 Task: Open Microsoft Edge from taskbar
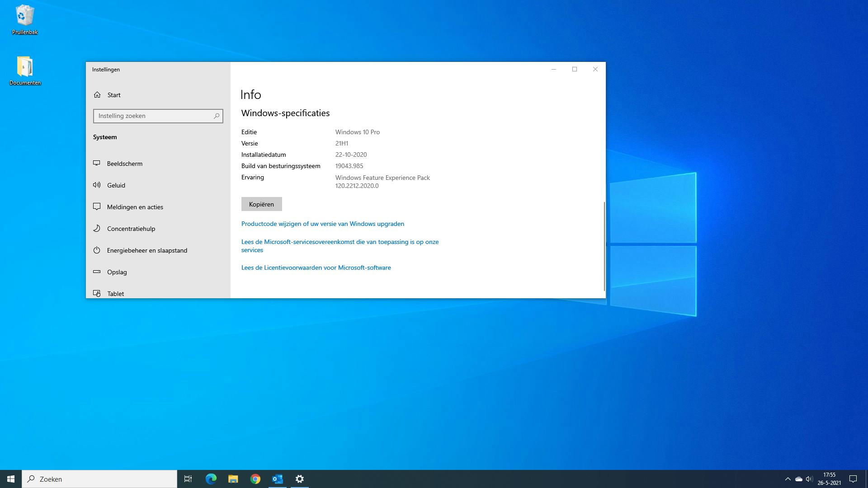pyautogui.click(x=211, y=479)
